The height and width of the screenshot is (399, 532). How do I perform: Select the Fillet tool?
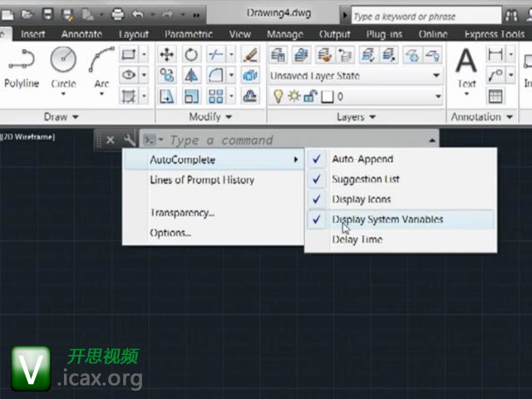tap(215, 76)
